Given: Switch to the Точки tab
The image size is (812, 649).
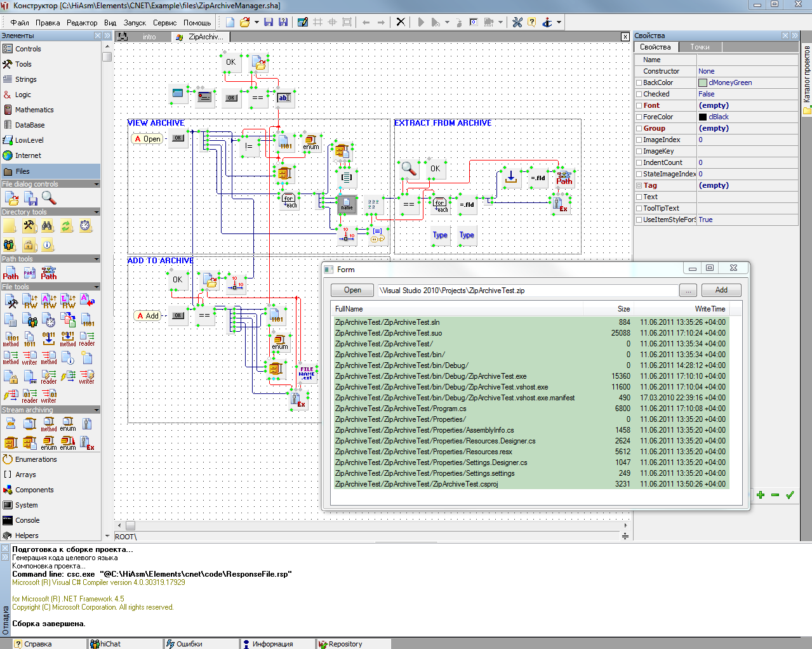Looking at the screenshot, I should [x=700, y=47].
